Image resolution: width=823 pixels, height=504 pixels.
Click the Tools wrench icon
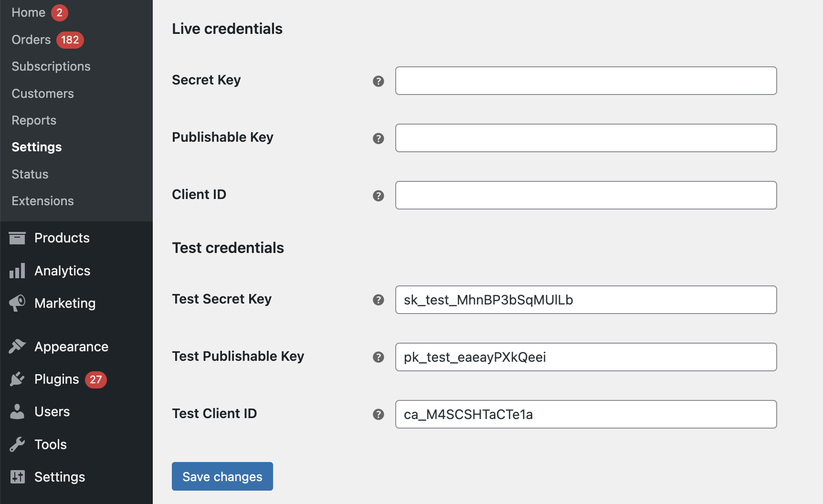[17, 444]
